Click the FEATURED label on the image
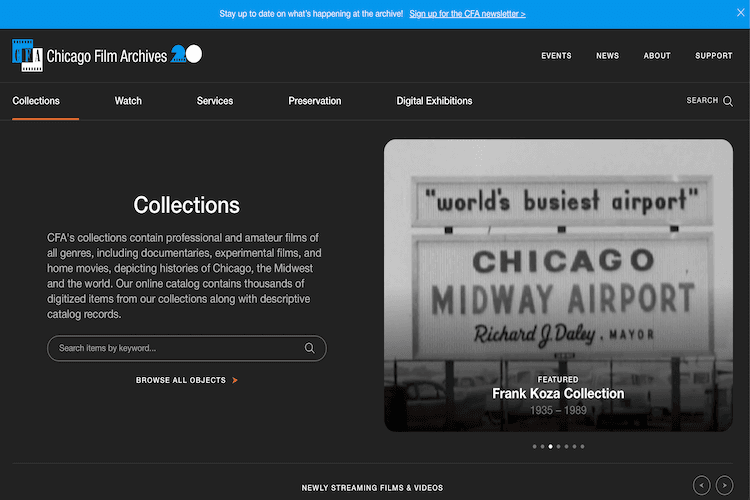 coord(558,379)
